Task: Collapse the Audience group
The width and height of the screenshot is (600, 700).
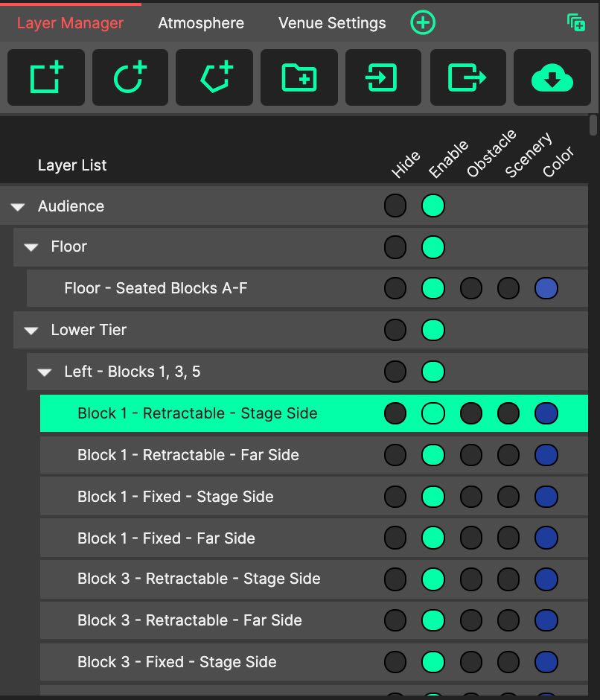Action: [18, 207]
